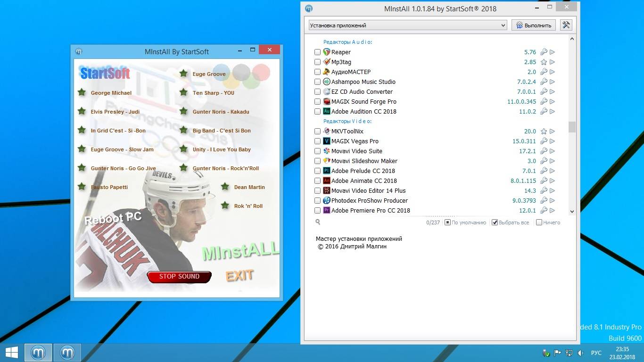Click the key icon for Movavi Video Editor 14 Plus
The height and width of the screenshot is (362, 644).
point(544,191)
